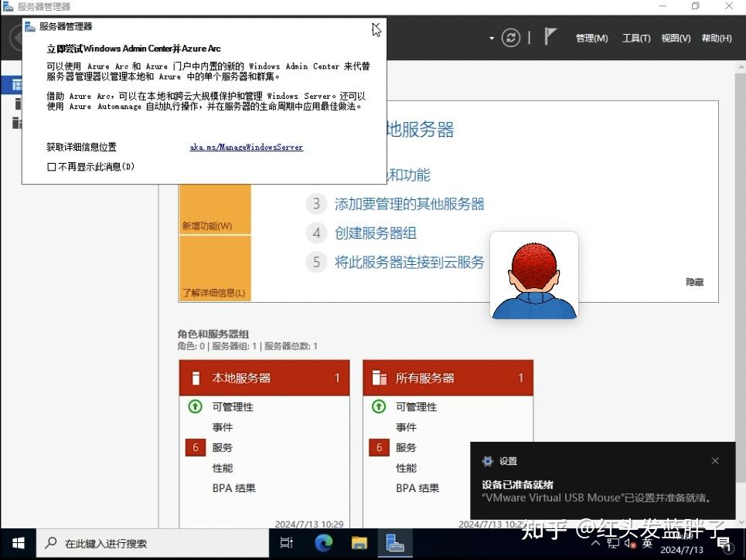
Task: Follow the aka.ms/ManageWindowsServer link
Action: pyautogui.click(x=246, y=147)
